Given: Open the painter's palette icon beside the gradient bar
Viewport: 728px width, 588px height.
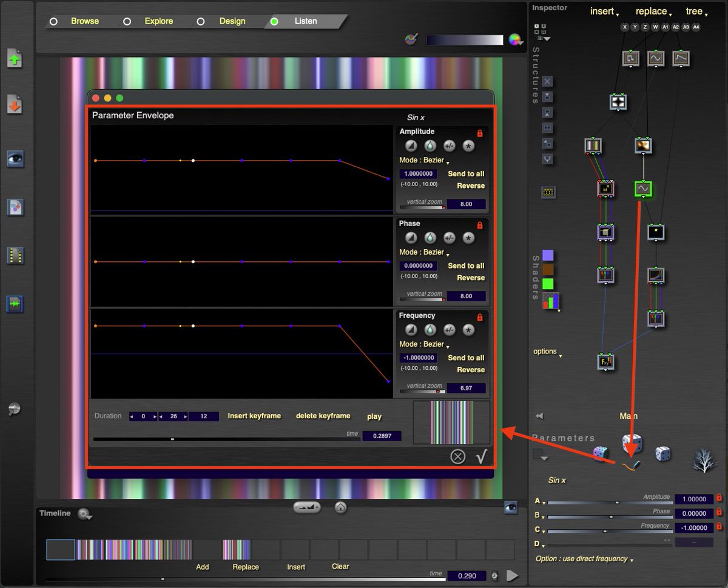Looking at the screenshot, I should 411,39.
